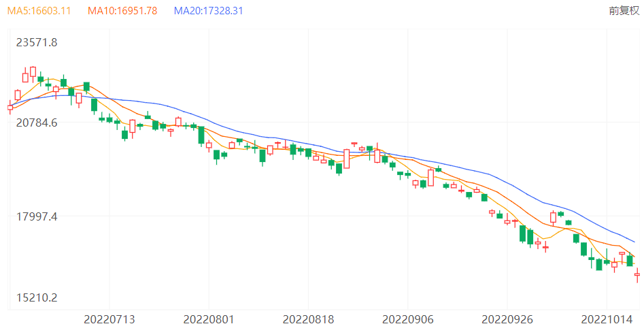Viewport: 644px width, 324px height.
Task: Click the 20220926 date label
Action: coord(507,319)
